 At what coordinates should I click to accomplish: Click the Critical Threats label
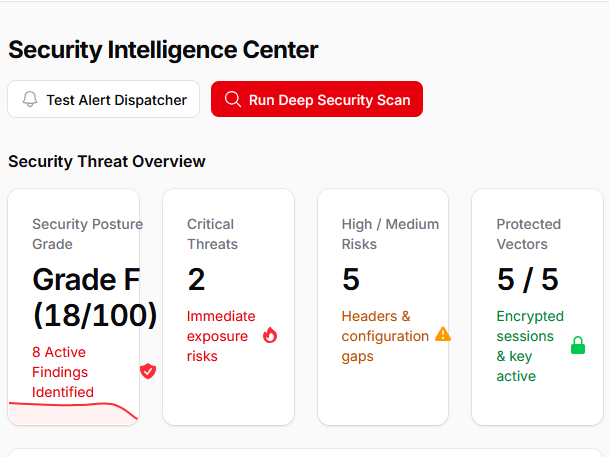[x=212, y=234]
